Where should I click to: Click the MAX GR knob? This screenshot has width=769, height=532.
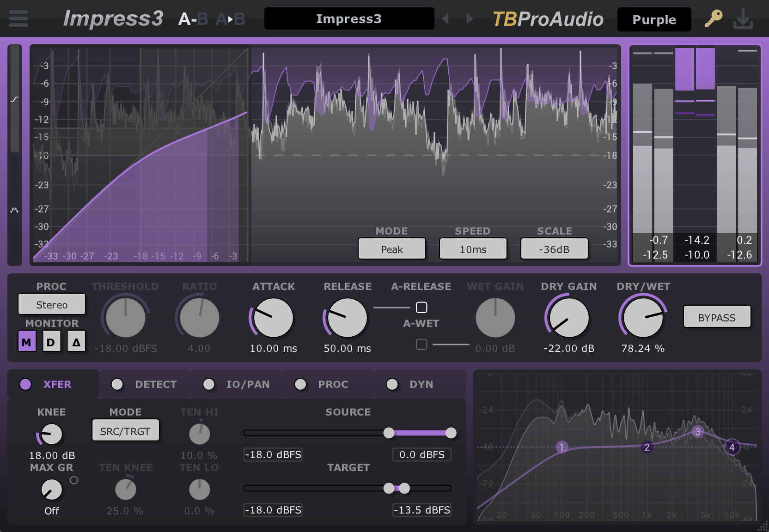point(52,490)
